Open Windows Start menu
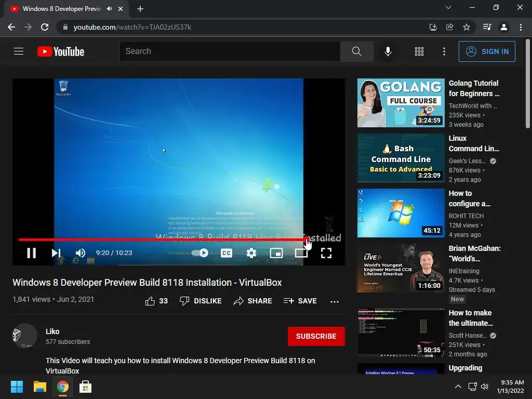This screenshot has width=532, height=399. [17, 387]
